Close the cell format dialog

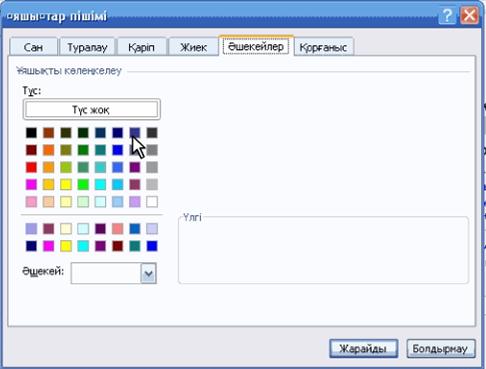pos(469,15)
